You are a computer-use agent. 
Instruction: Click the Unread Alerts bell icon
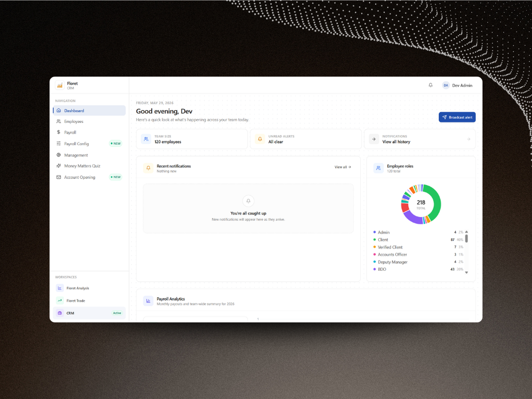pos(260,139)
